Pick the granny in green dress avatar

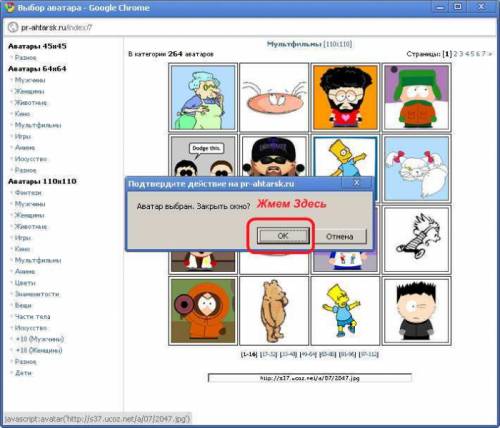pos(203,97)
